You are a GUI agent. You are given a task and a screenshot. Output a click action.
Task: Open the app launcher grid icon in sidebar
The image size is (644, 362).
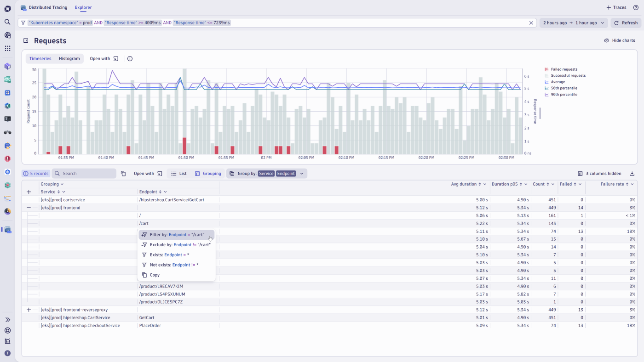click(7, 48)
